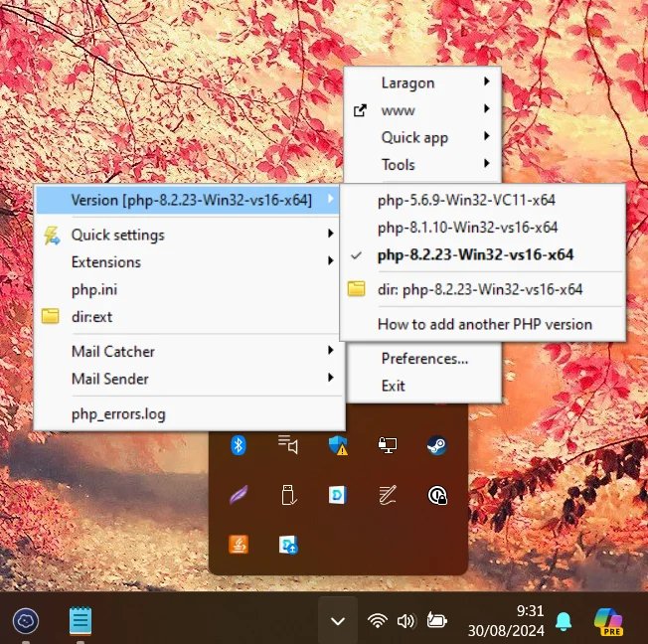The image size is (648, 644).
Task: Open the Quick app submenu
Action: pyautogui.click(x=422, y=137)
